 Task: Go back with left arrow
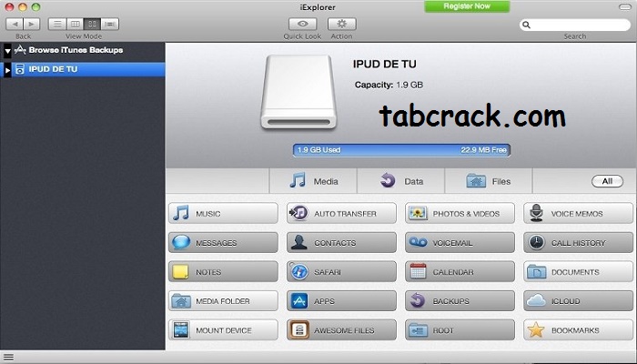(x=15, y=24)
